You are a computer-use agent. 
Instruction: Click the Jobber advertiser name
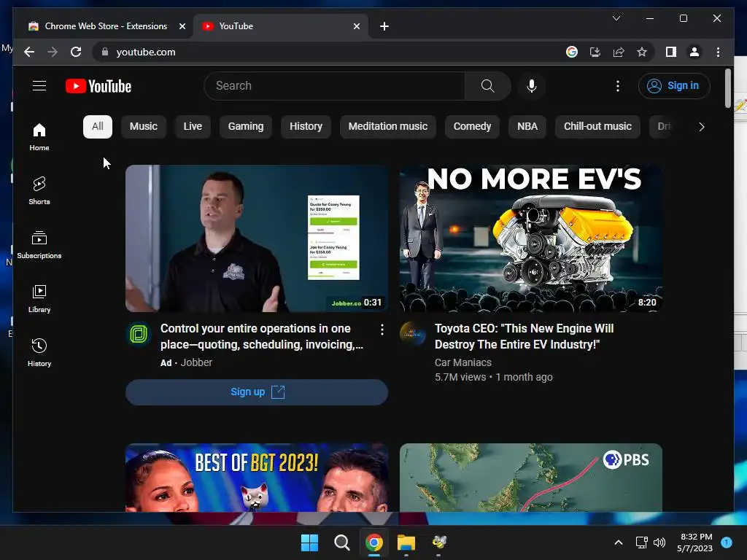(x=196, y=362)
